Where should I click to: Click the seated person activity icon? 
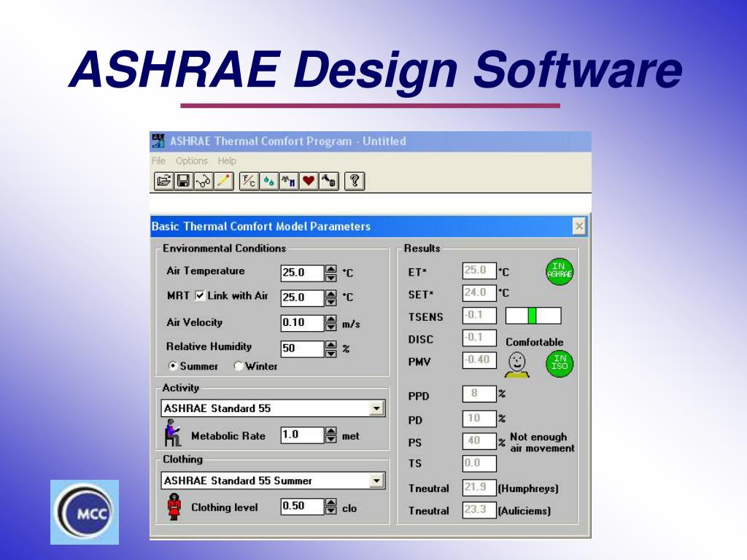point(172,433)
